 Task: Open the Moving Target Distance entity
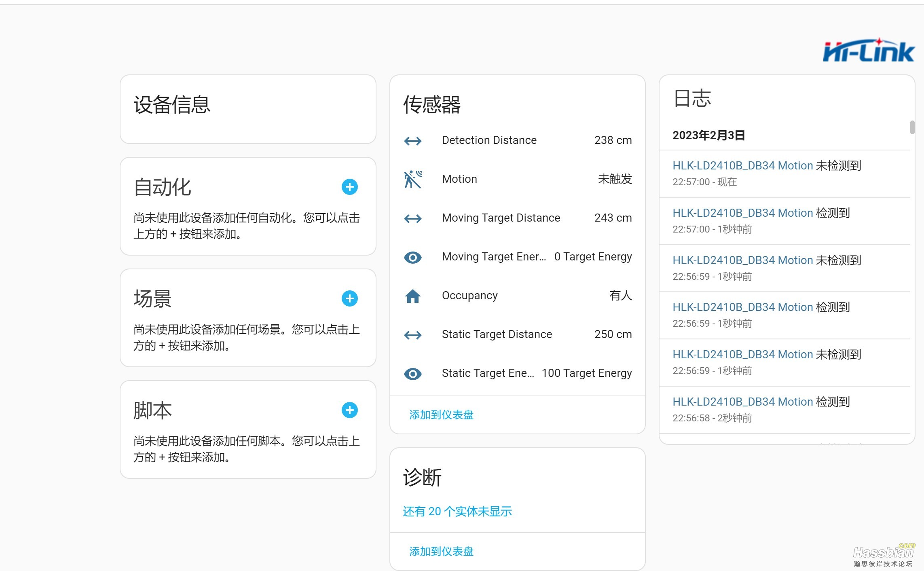517,218
